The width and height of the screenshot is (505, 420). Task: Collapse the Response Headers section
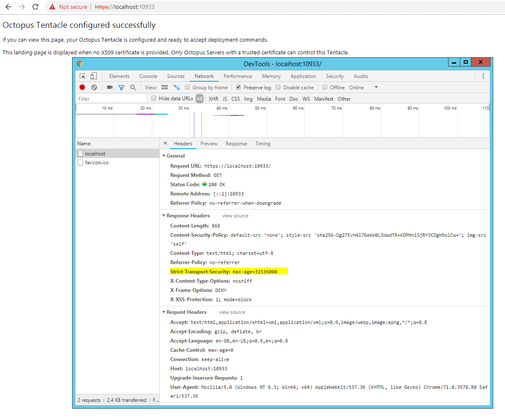[x=164, y=216]
